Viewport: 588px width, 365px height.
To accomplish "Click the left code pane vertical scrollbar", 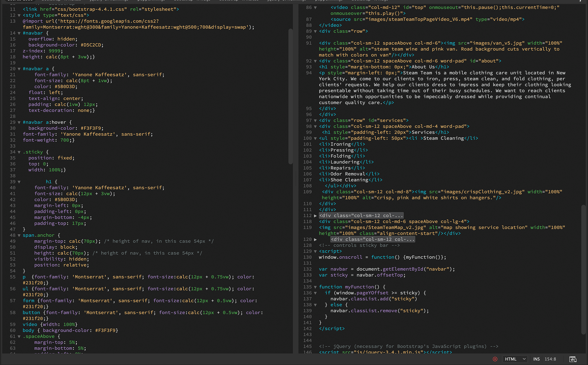I will click(x=291, y=96).
